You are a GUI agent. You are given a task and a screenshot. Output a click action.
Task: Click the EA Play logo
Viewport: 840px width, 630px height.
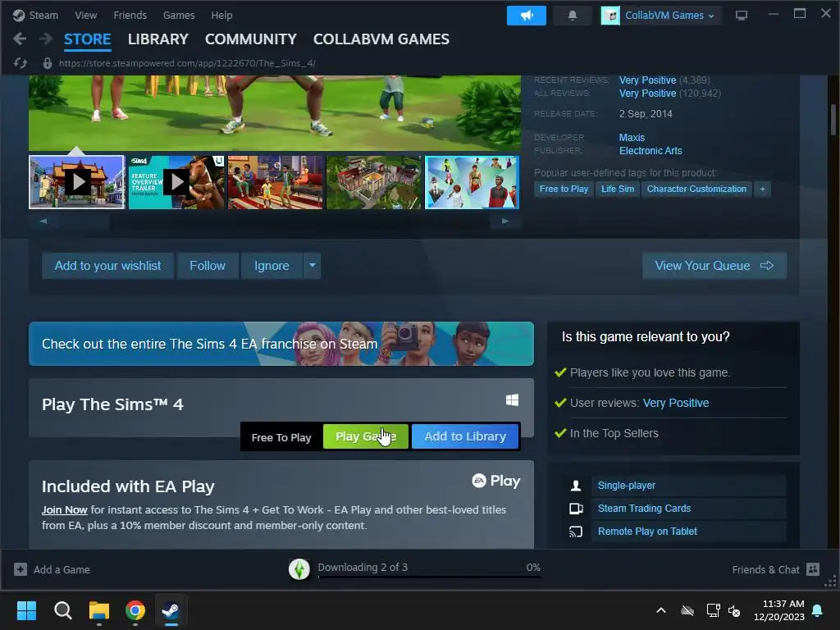pyautogui.click(x=496, y=481)
